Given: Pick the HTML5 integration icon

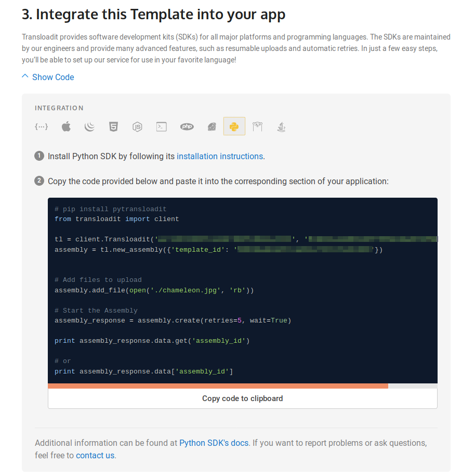Looking at the screenshot, I should (x=113, y=126).
